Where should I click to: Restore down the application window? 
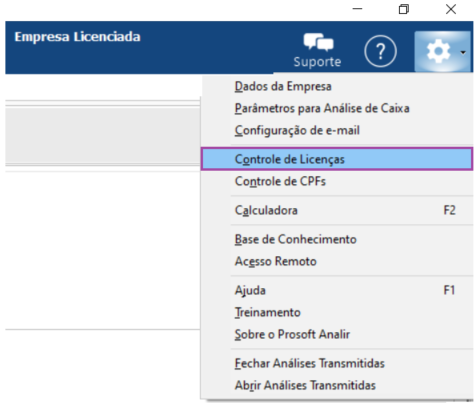(404, 9)
